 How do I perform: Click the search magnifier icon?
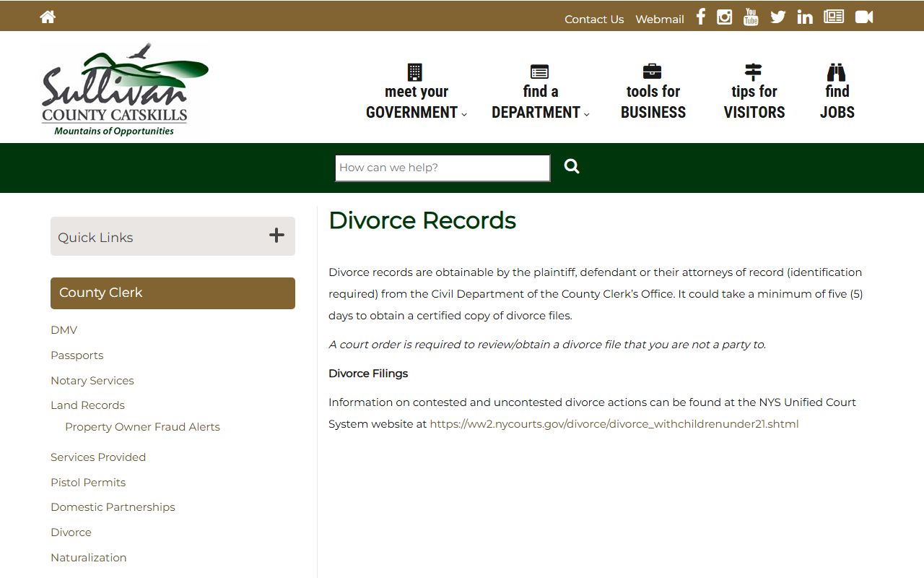pyautogui.click(x=572, y=167)
